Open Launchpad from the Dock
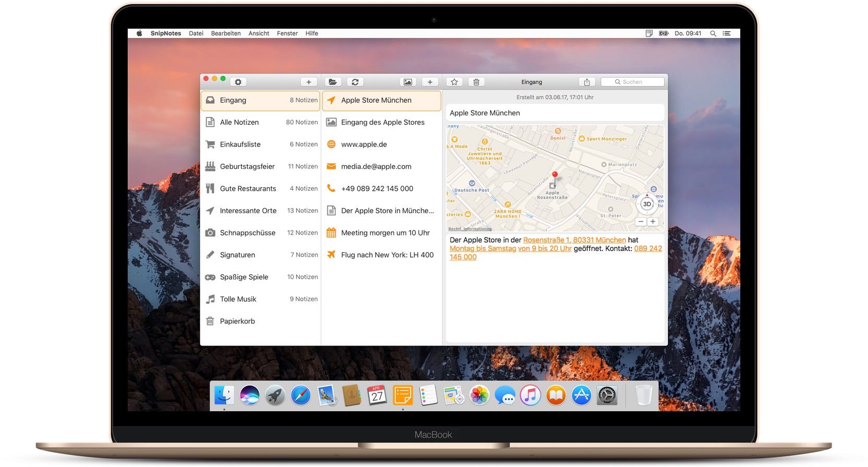 [275, 396]
